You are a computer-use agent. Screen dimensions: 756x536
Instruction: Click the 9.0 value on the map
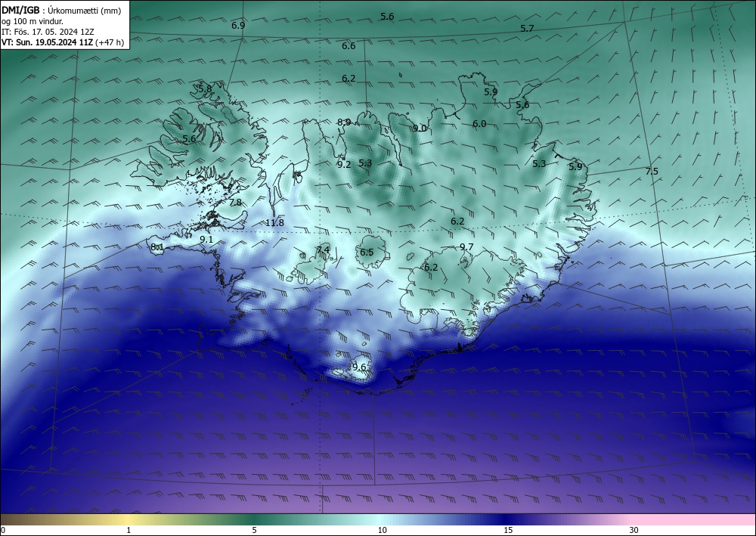pos(420,129)
